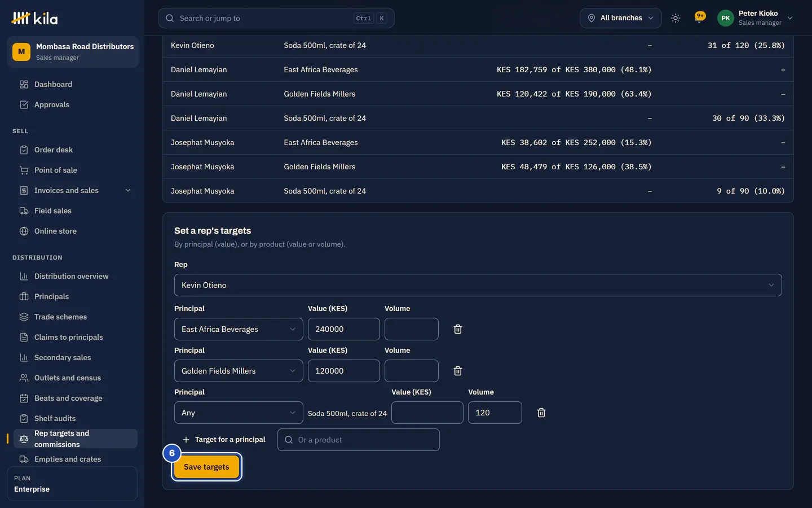Open Secondary sales in sidebar

pos(75,358)
